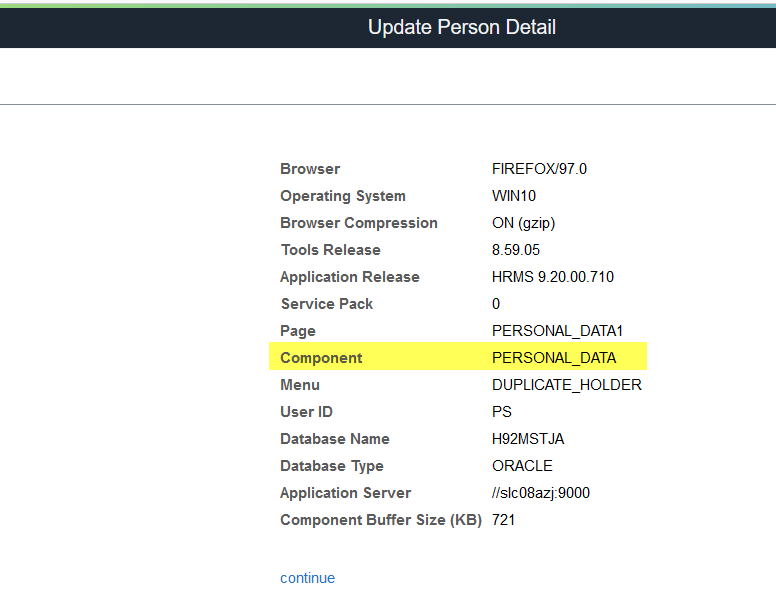776x602 pixels.
Task: Click the Update Person Detail page title
Action: point(461,27)
